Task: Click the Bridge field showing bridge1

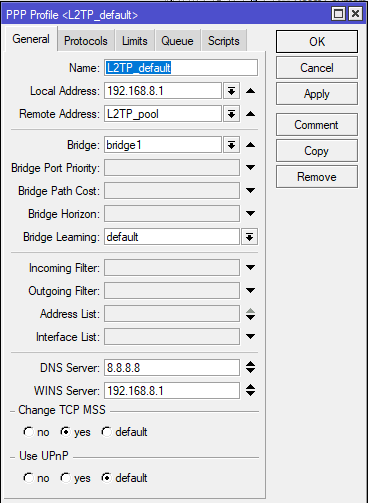Action: tap(163, 145)
